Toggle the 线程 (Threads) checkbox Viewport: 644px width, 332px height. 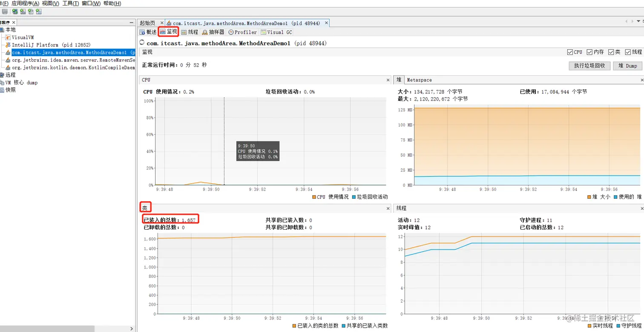tap(628, 52)
